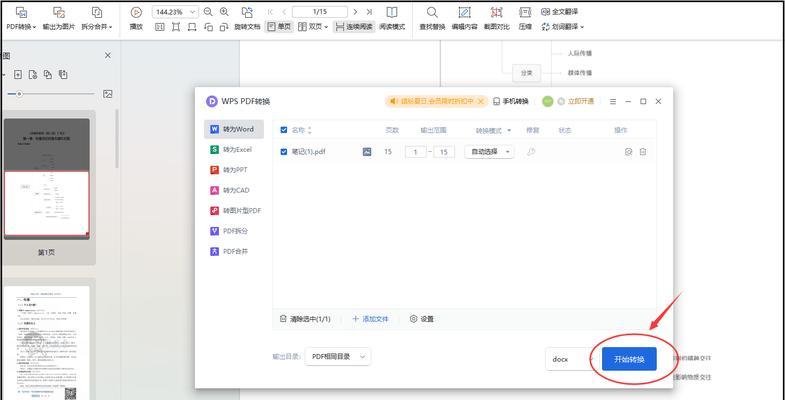
Task: Click the large thumbnail image icon
Action: coord(108,94)
